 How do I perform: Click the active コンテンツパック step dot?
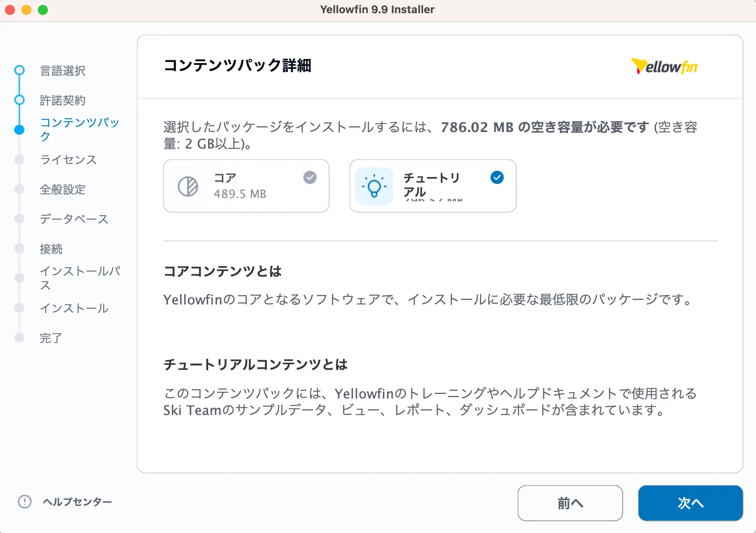pos(19,130)
